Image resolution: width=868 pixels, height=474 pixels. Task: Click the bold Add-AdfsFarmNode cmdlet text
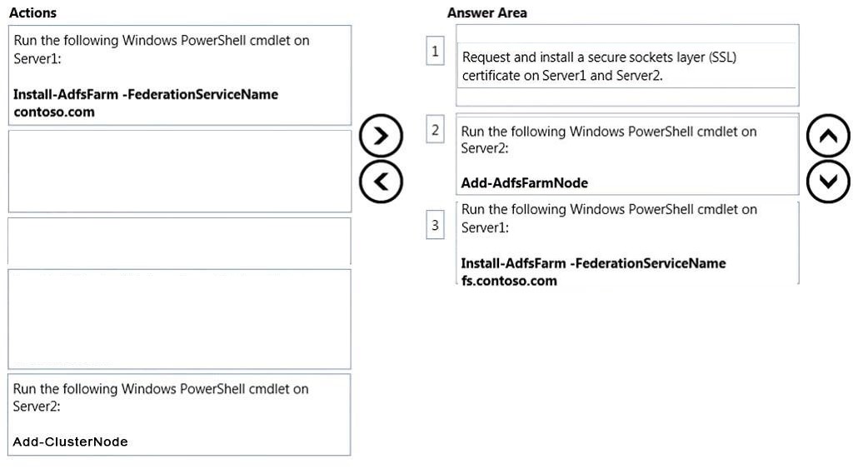pos(524,182)
